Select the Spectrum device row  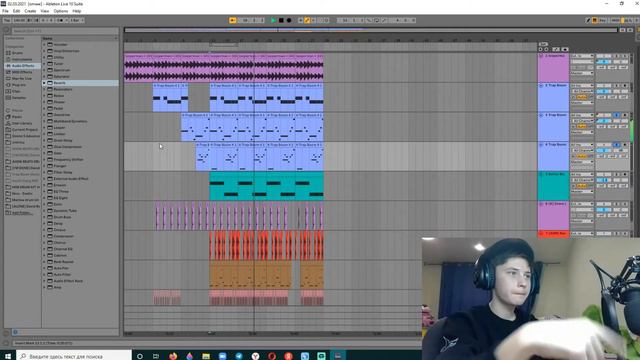(80, 70)
